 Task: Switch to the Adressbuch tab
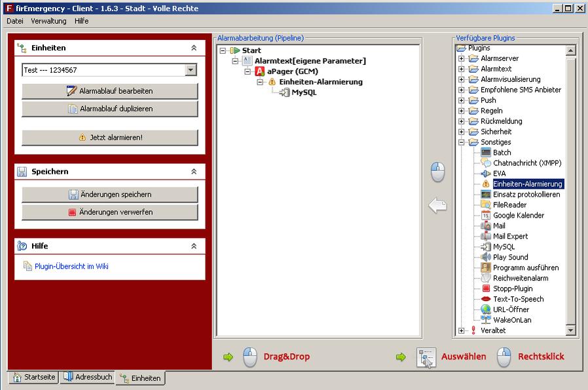[87, 378]
